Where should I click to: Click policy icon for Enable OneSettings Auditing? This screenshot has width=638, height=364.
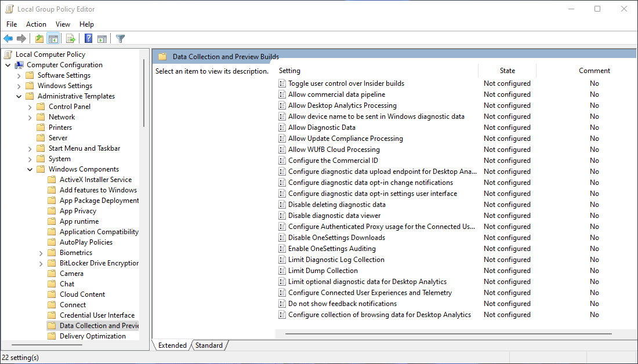coord(282,249)
